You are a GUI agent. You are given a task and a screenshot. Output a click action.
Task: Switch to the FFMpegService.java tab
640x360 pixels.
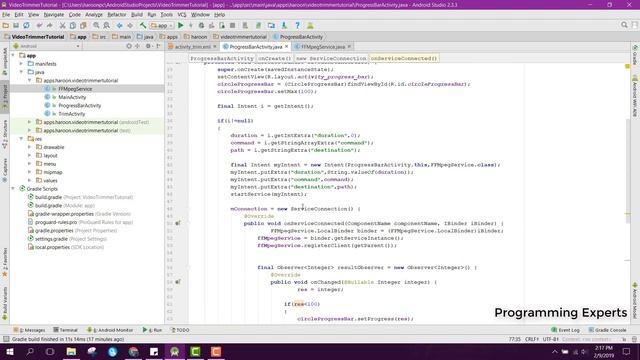323,47
